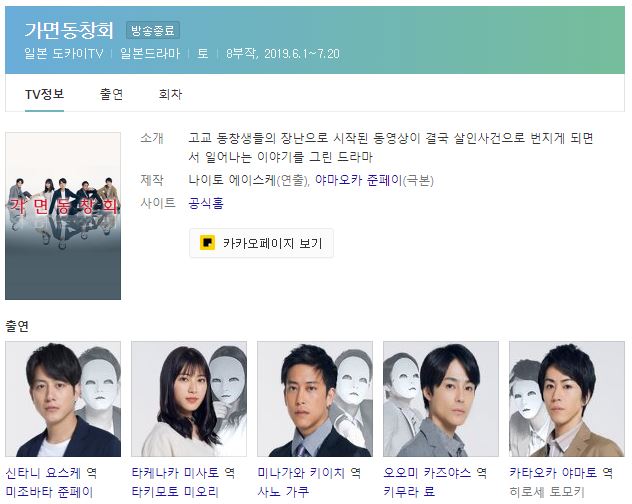Image resolution: width=632 pixels, height=504 pixels.
Task: Click the 타케나카 미사토 역 role link
Action: 183,473
